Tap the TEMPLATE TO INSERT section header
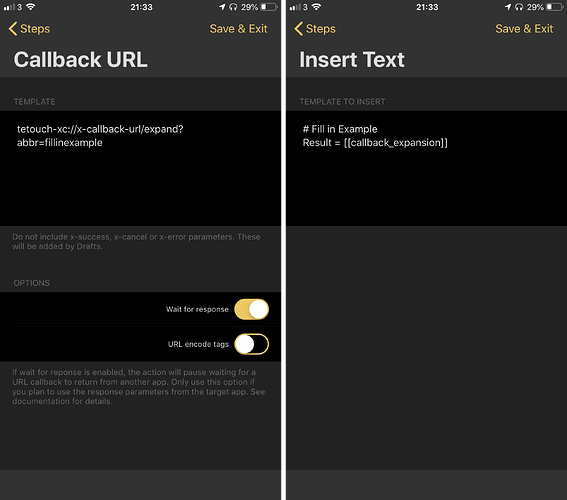This screenshot has width=567, height=500. (342, 102)
